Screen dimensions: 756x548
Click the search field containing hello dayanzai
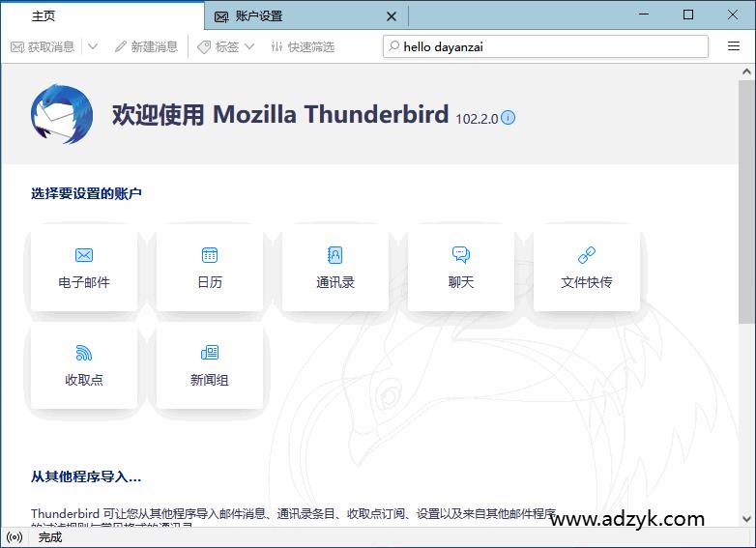(546, 46)
